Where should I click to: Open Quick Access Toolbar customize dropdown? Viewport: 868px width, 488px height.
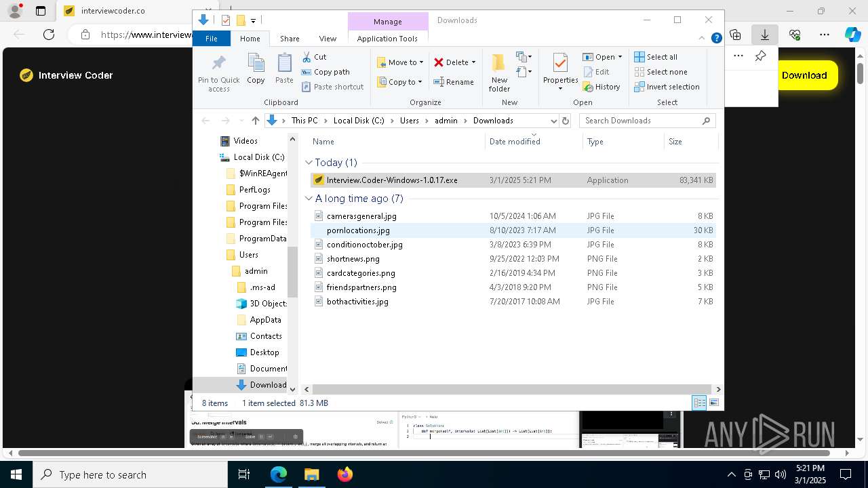tap(253, 20)
